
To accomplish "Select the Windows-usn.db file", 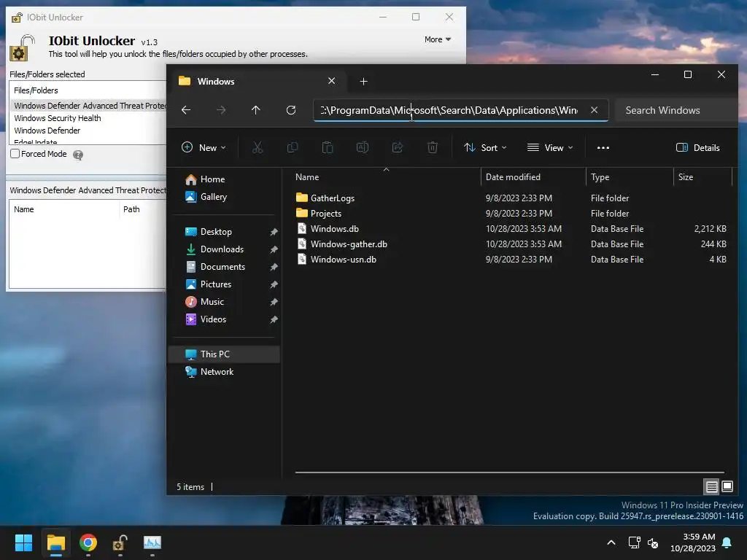I will tap(343, 260).
